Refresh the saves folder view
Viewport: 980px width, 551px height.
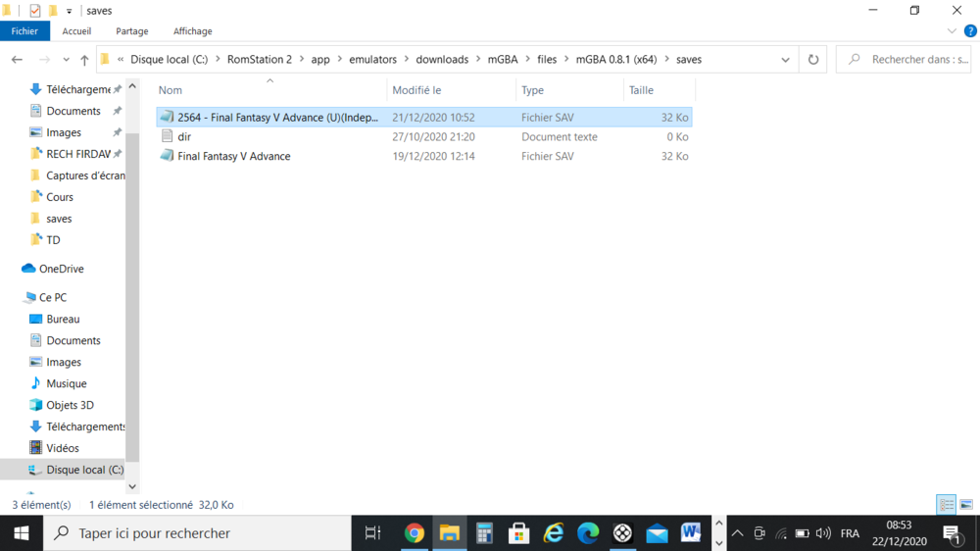pos(813,60)
